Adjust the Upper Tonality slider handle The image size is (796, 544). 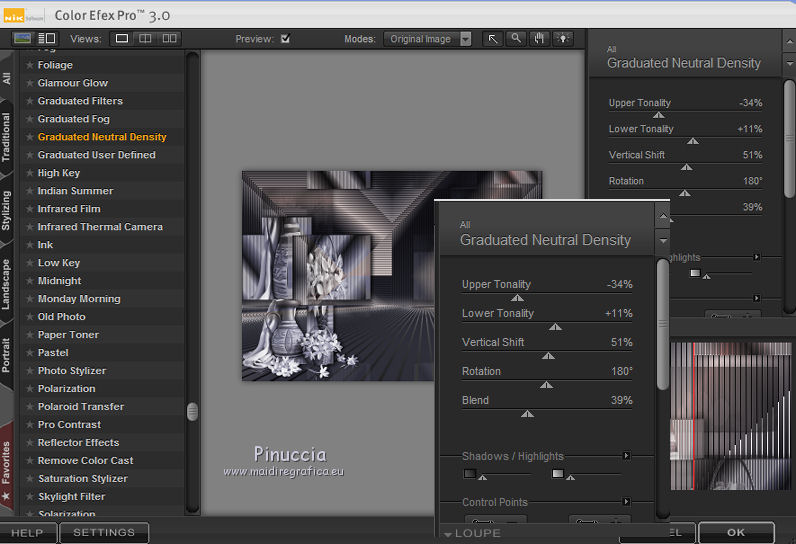point(517,297)
